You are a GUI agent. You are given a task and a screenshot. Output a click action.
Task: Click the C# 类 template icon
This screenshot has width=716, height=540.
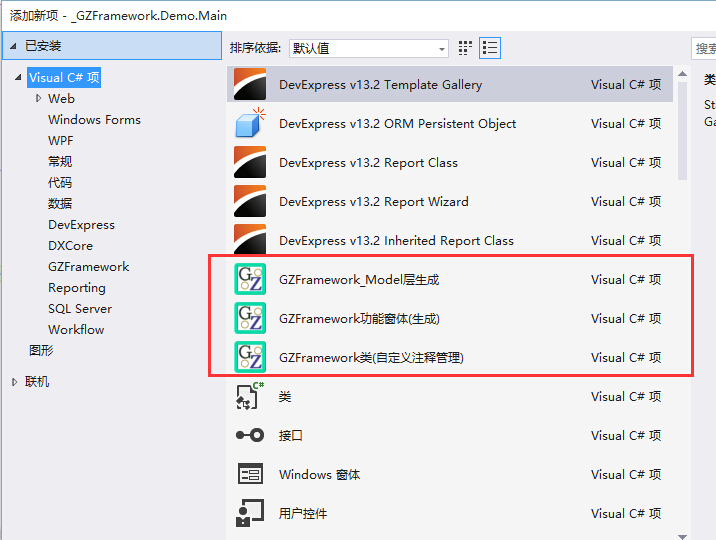point(250,396)
